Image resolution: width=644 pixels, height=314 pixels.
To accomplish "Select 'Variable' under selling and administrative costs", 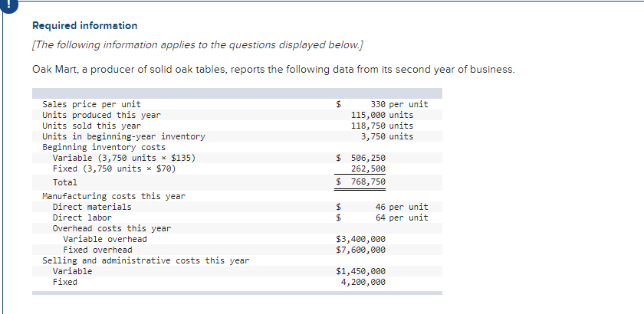I will [x=72, y=271].
